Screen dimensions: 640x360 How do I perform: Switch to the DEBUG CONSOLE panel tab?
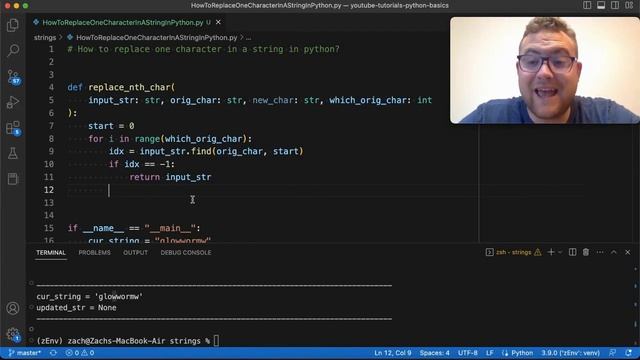point(186,253)
